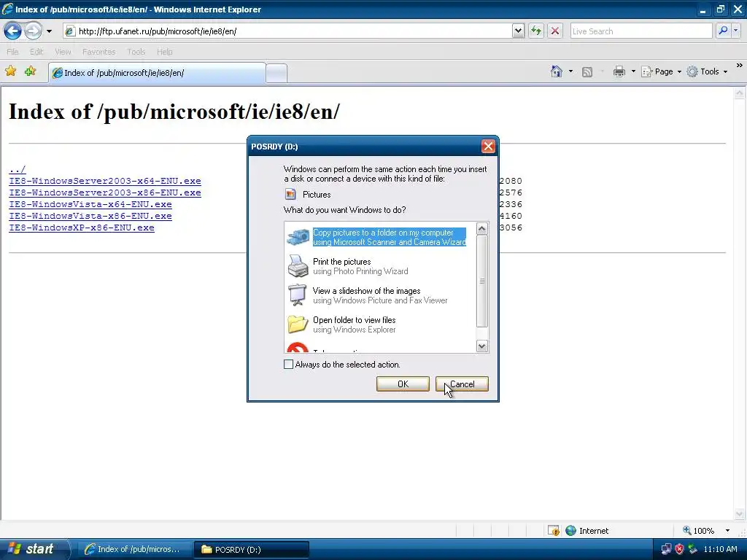
Task: Open the Edit menu
Action: [x=36, y=52]
